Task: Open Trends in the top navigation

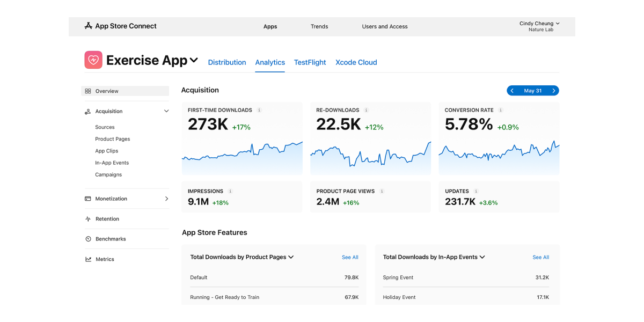Action: [319, 26]
